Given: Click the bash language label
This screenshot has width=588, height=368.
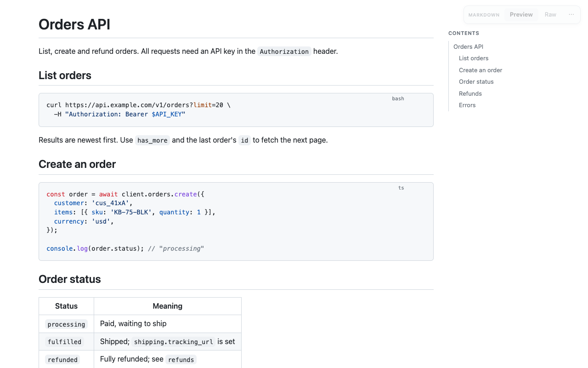Looking at the screenshot, I should [x=398, y=98].
